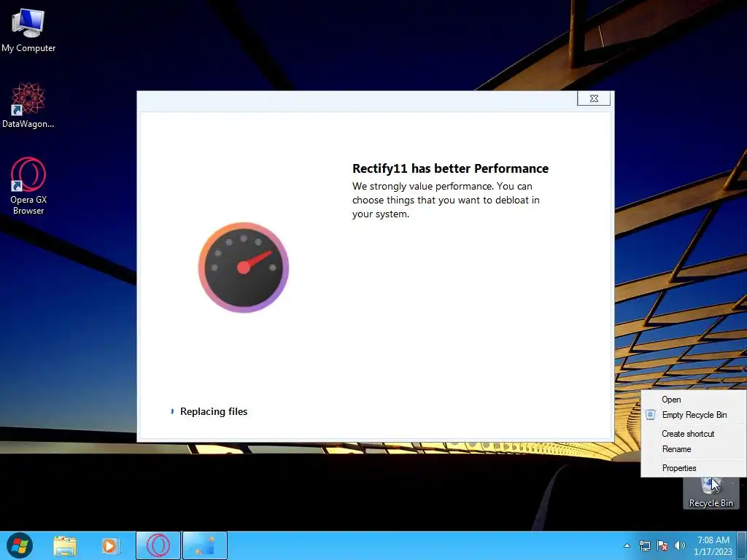747x560 pixels.
Task: Choose Properties in the context menu
Action: [694, 468]
